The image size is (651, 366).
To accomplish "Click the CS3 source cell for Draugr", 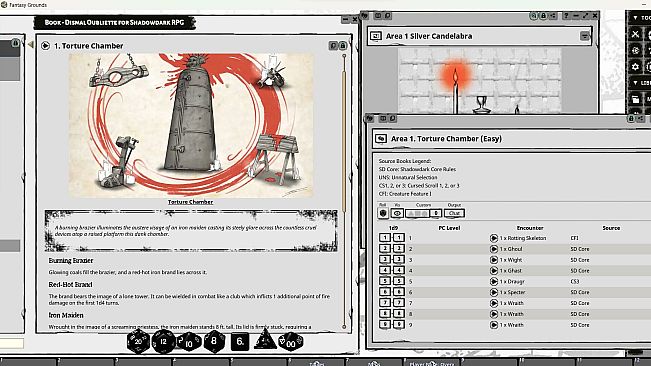I will (575, 281).
